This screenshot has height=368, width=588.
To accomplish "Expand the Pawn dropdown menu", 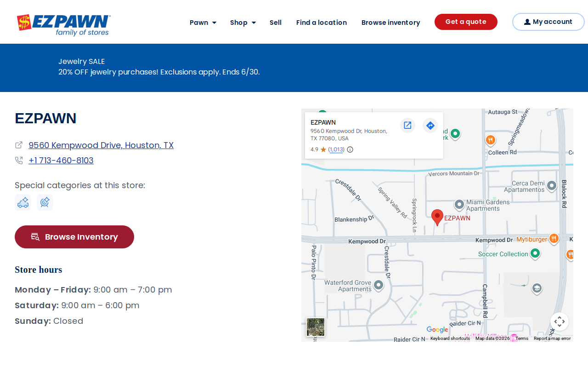I will click(203, 23).
